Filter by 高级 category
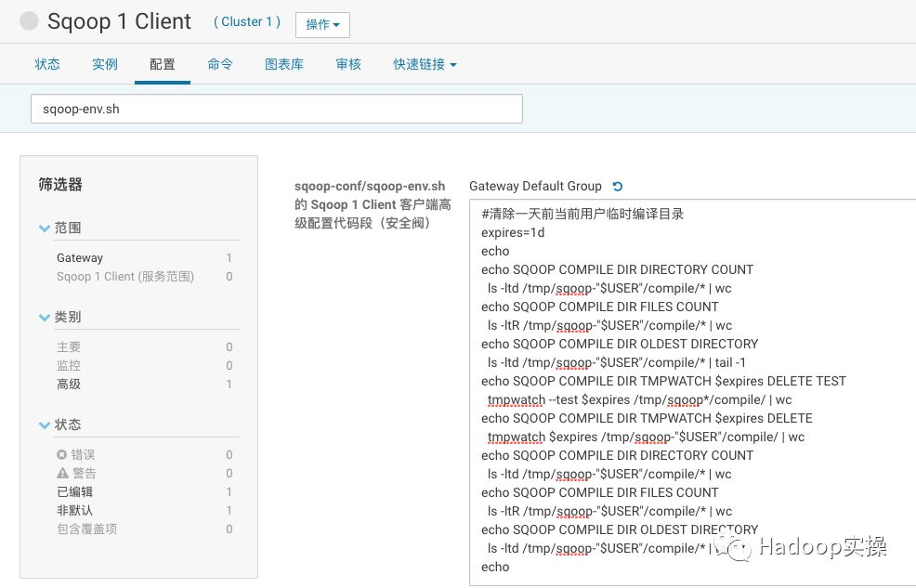916x588 pixels. [x=69, y=385]
